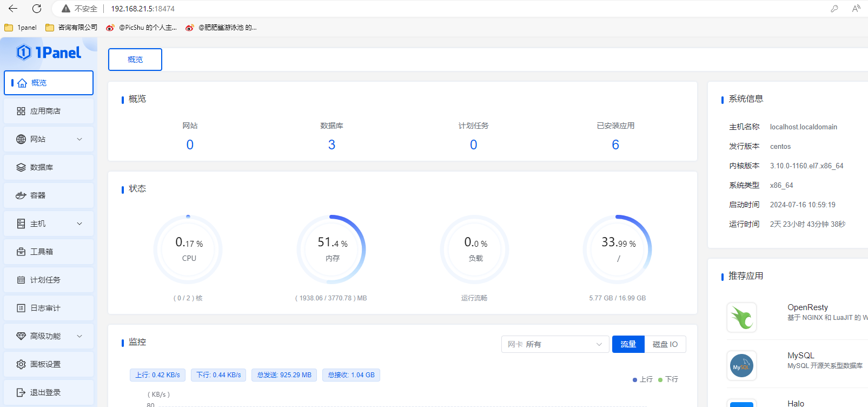Click the App Store grid icon in sidebar
The width and height of the screenshot is (868, 407).
[x=21, y=111]
